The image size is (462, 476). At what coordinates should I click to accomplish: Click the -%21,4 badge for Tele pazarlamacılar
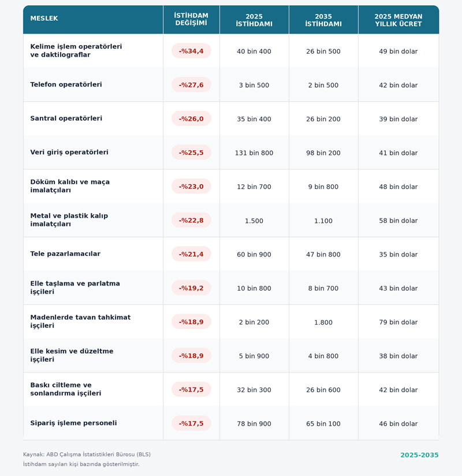[191, 254]
